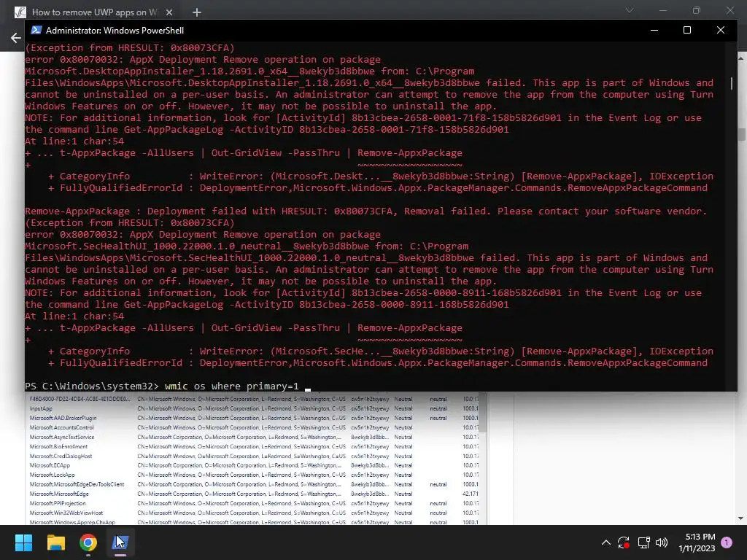Screen dimensions: 747x560
Task: Minimize the browser window
Action: (662, 10)
